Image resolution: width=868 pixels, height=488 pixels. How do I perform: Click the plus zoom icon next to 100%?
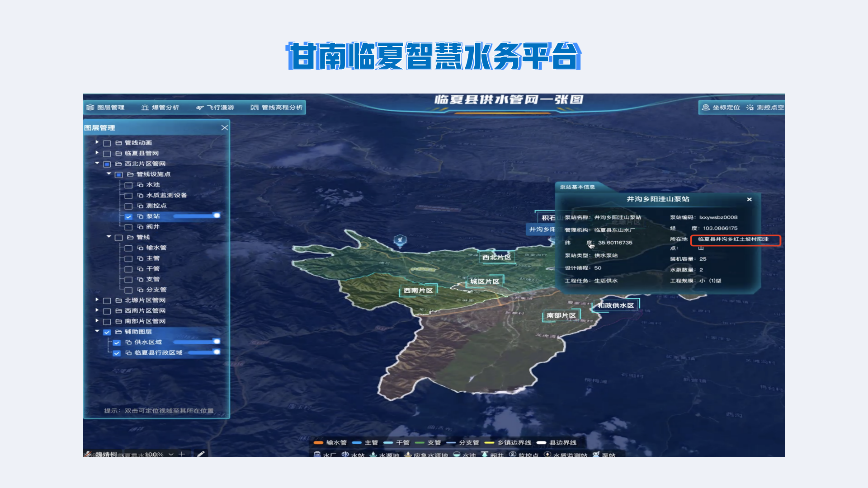click(x=182, y=454)
